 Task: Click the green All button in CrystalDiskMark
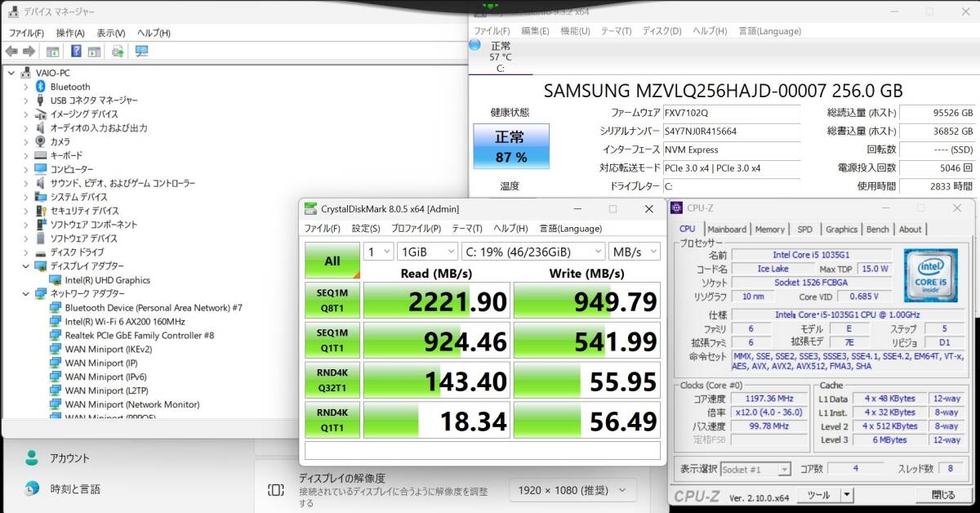(332, 261)
